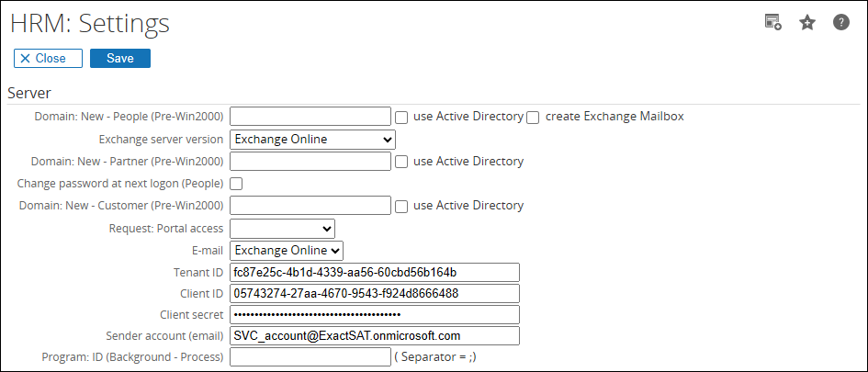Open the E-mail type dropdown
868x372 pixels.
287,251
